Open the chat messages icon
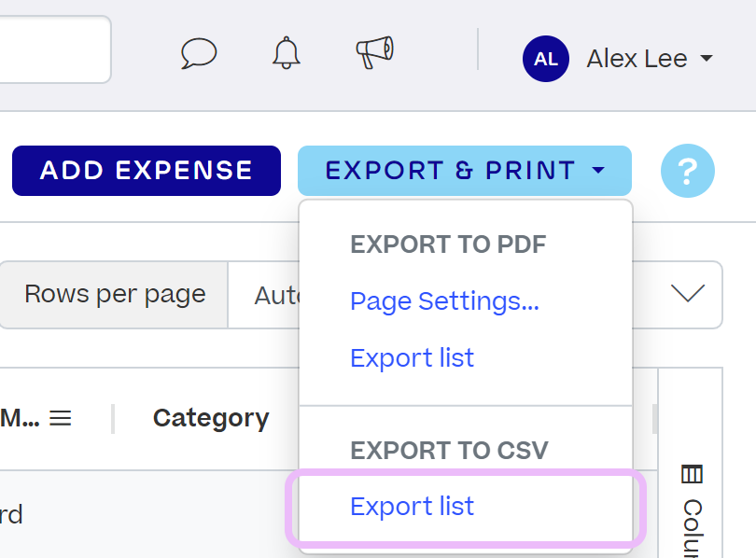This screenshot has width=756, height=558. coord(199,53)
